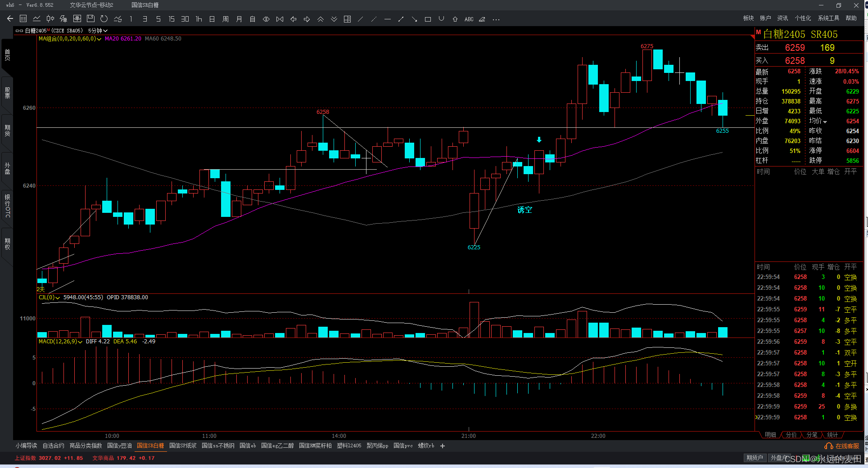Open 在线客服 online support link
Viewport: 868px width, 468px height.
tap(842, 446)
